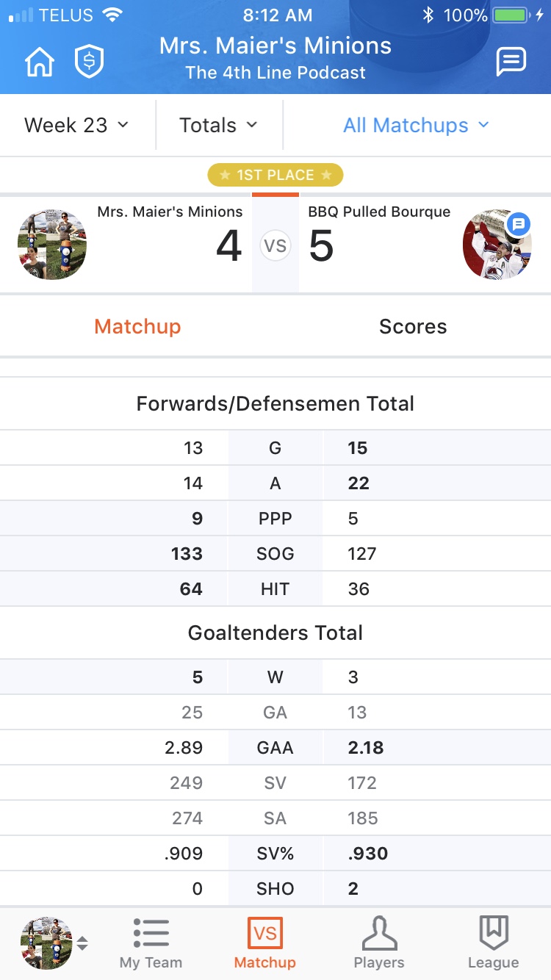Tap the Mrs. Maier's Minions team name
Screen dimensions: 551x980
coord(170,212)
